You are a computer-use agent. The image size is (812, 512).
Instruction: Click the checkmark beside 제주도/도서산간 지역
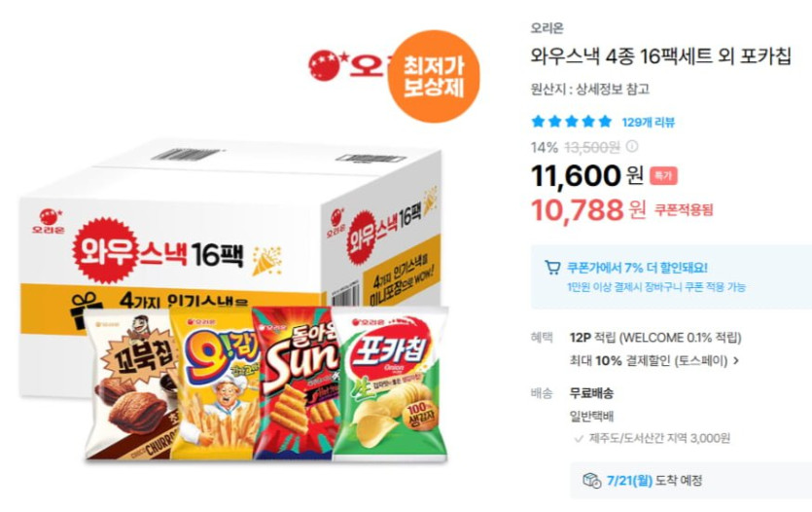coord(579,439)
